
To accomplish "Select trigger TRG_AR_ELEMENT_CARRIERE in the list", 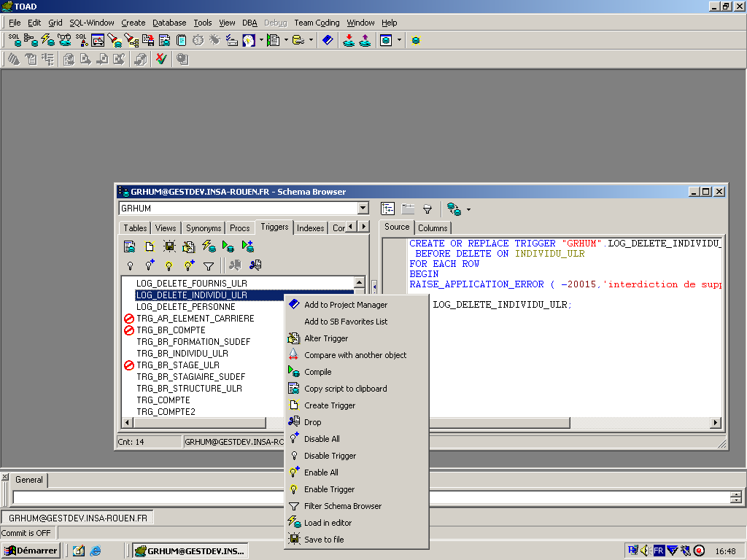I will pos(196,319).
